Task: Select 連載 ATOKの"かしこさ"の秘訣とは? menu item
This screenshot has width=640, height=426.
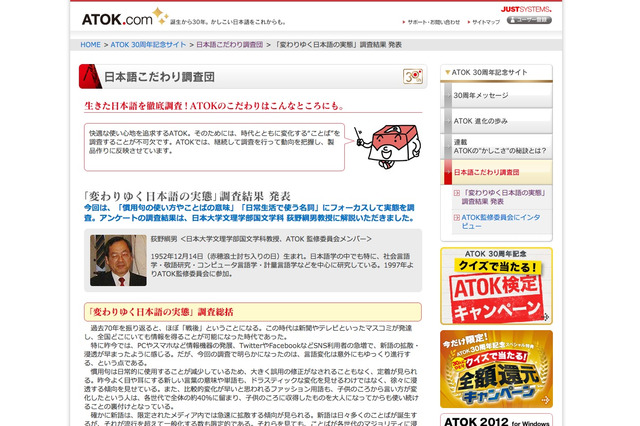Action: pos(496,146)
